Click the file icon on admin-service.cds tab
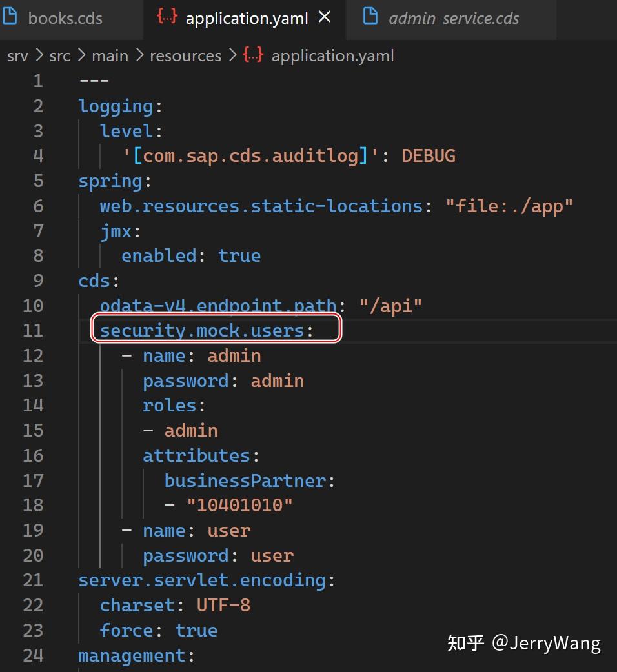617x672 pixels. point(370,17)
